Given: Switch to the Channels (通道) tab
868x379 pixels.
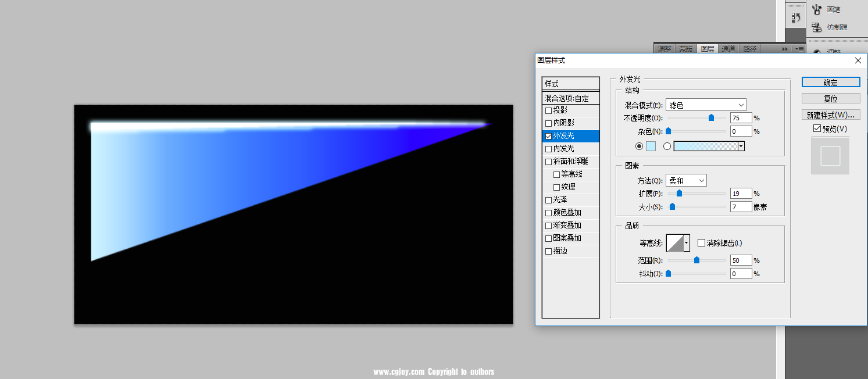Looking at the screenshot, I should click(x=729, y=49).
